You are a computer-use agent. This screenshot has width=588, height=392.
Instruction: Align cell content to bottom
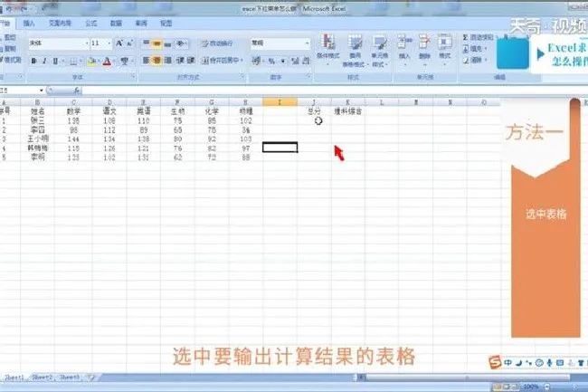(167, 43)
